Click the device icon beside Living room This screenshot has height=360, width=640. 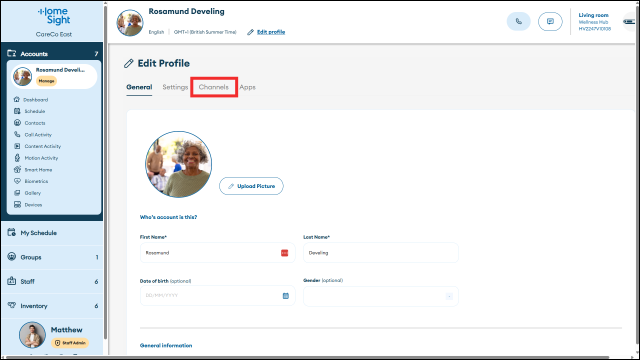[x=629, y=22]
